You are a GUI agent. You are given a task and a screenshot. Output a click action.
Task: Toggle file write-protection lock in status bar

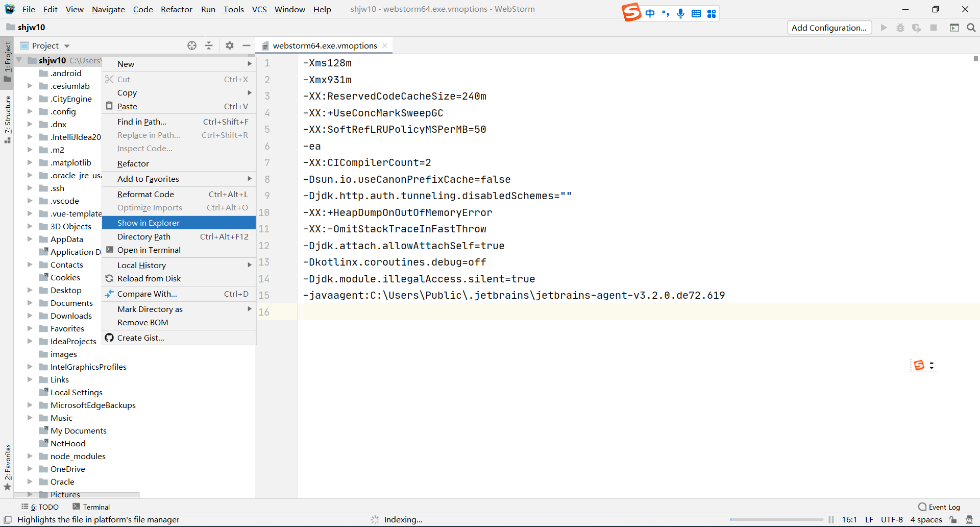click(x=953, y=519)
